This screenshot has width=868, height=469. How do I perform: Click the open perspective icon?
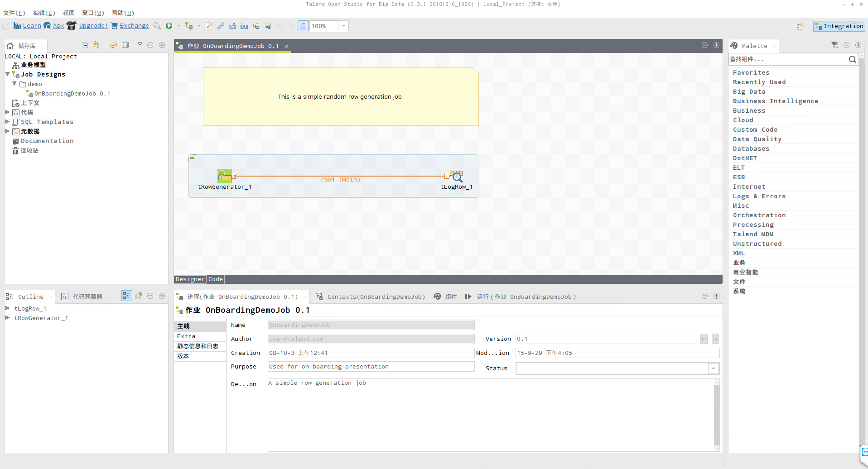[800, 26]
